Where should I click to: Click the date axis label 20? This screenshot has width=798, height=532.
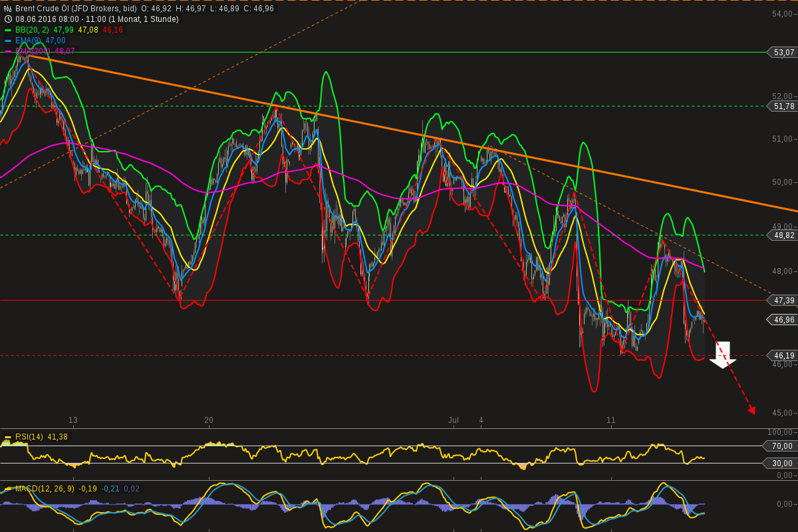pyautogui.click(x=209, y=420)
